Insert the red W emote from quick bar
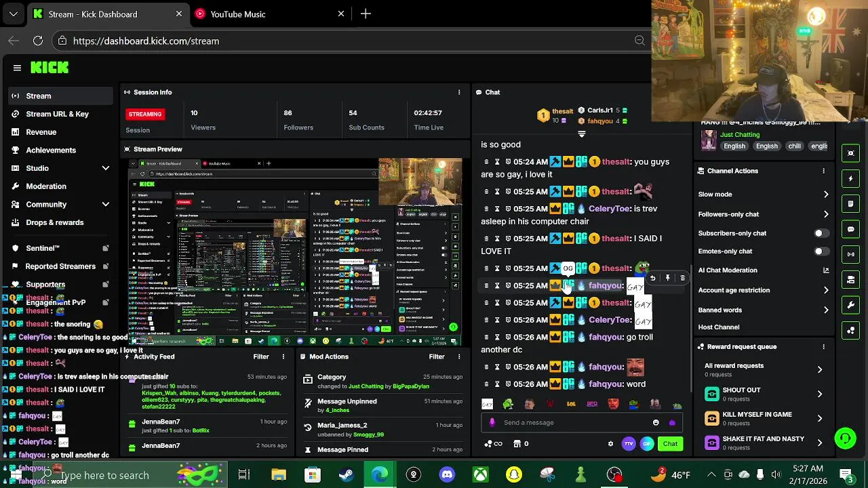This screenshot has width=868, height=488. [x=550, y=404]
